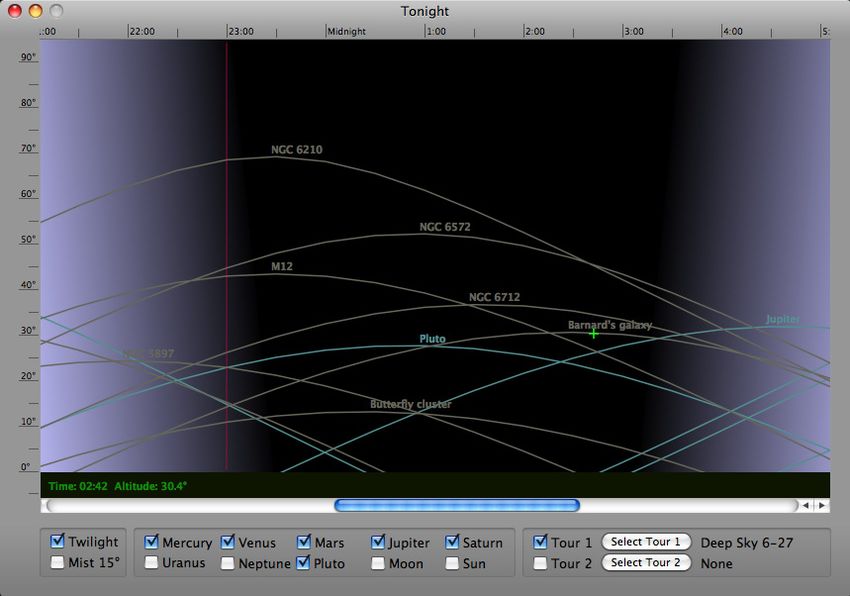Image resolution: width=850 pixels, height=596 pixels.
Task: Click the scroll left arrow
Action: (806, 505)
